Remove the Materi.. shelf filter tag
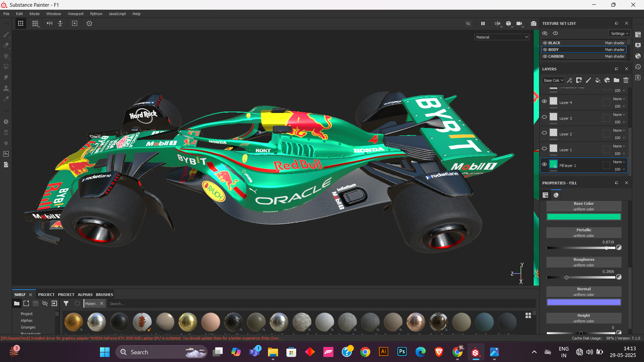The width and height of the screenshot is (644, 362). click(x=102, y=303)
